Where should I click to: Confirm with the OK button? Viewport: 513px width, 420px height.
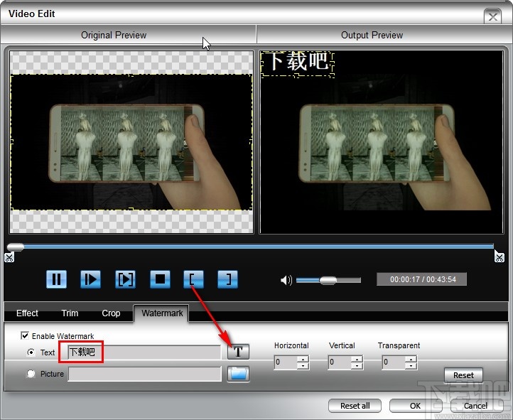point(415,406)
